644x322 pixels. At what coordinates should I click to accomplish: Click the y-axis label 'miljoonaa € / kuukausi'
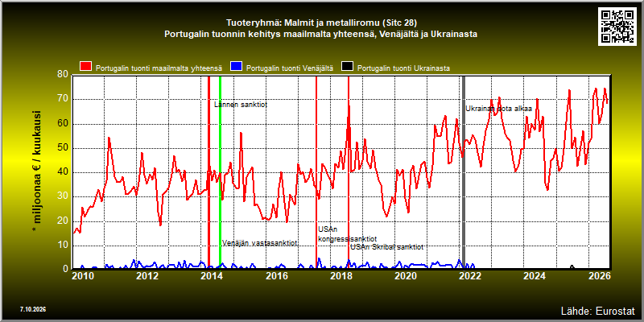(37, 171)
